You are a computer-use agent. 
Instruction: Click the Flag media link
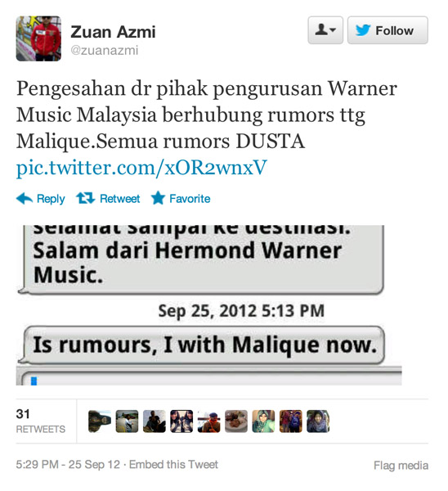point(401,466)
